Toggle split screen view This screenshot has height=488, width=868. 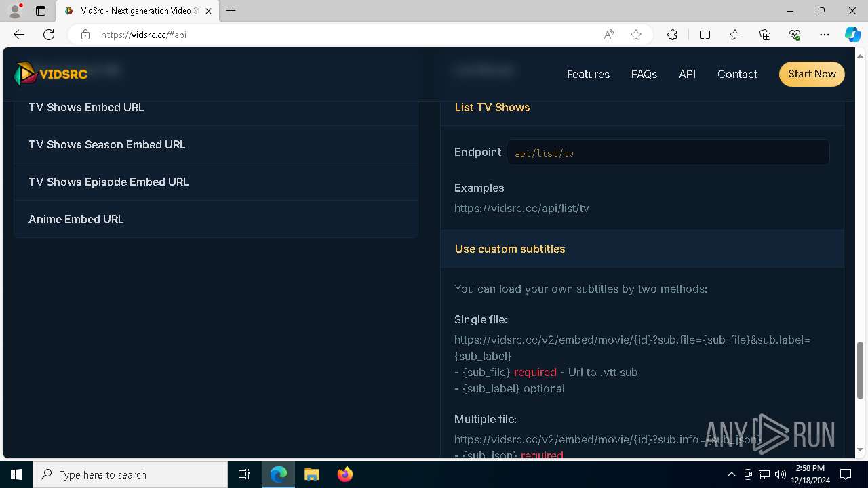click(705, 35)
